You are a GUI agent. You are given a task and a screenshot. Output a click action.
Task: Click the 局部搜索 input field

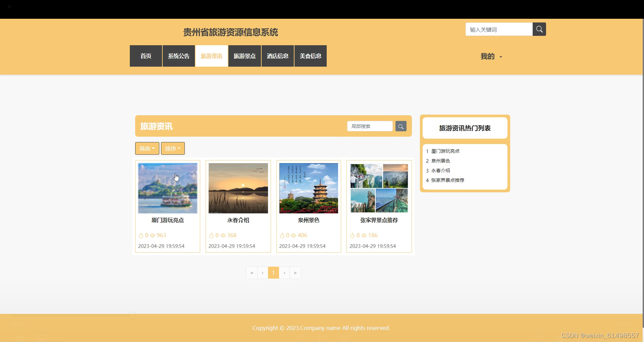[370, 126]
